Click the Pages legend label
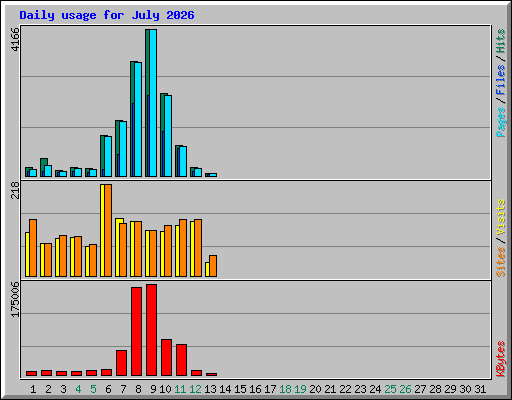Screen dimensions: 512x400 501,122
